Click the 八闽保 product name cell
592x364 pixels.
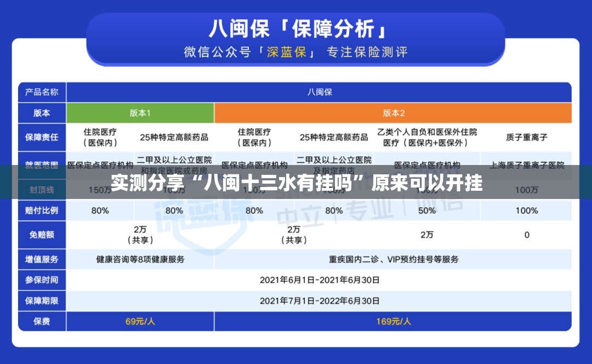coord(319,92)
